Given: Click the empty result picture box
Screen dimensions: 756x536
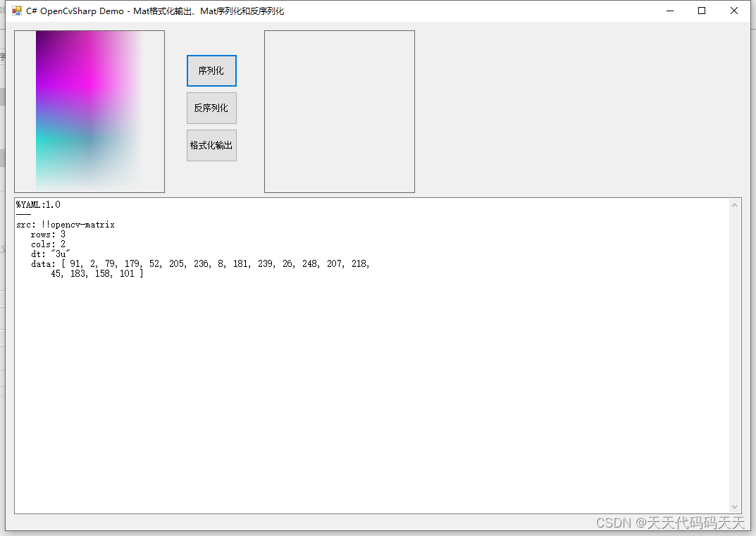Looking at the screenshot, I should 340,111.
